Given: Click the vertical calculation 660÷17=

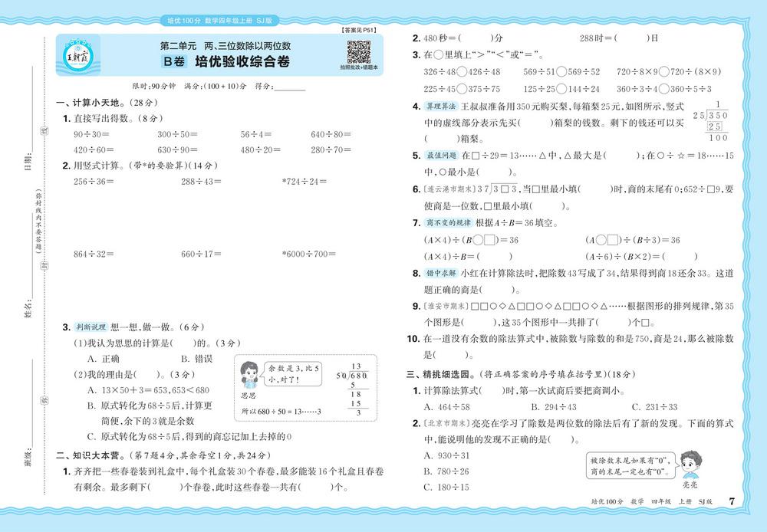Looking at the screenshot, I should click(201, 254).
